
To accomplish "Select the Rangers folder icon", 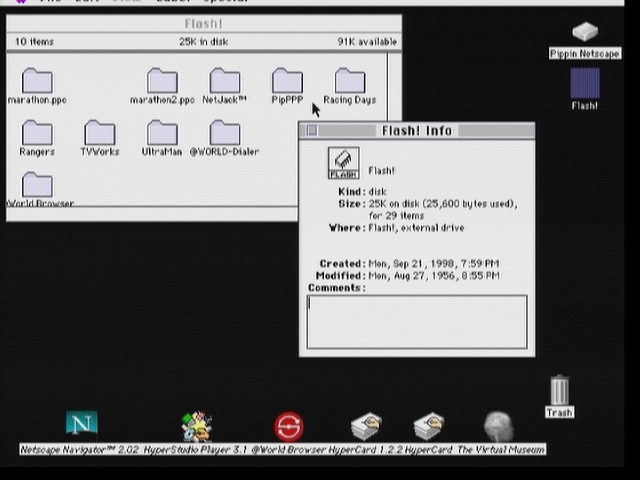I will click(x=37, y=132).
